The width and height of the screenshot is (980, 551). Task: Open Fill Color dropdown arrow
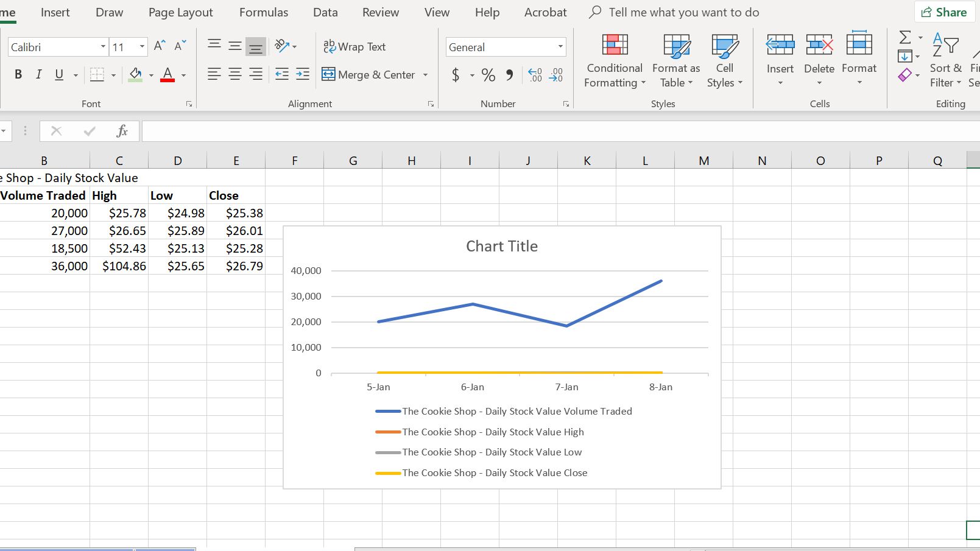[151, 75]
